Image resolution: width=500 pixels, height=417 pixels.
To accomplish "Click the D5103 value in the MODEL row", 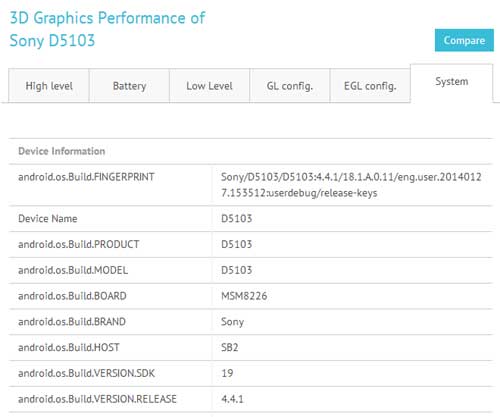I will 237,270.
